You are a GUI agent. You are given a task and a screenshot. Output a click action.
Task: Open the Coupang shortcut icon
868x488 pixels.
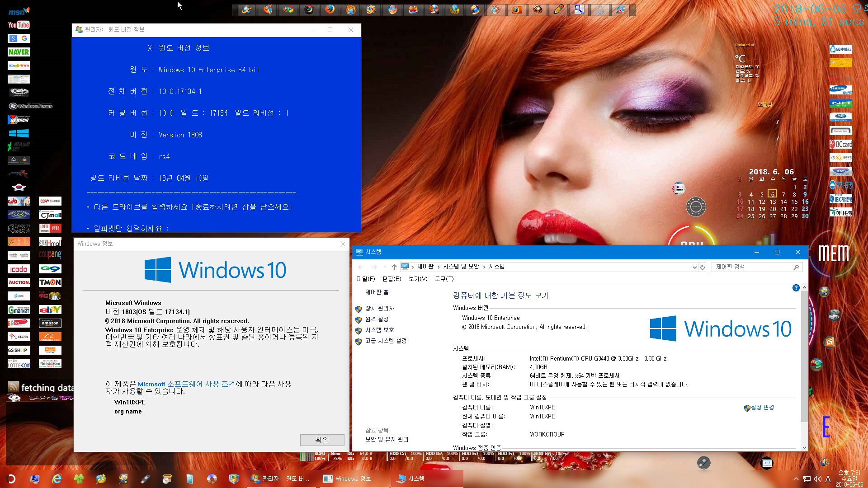click(50, 255)
